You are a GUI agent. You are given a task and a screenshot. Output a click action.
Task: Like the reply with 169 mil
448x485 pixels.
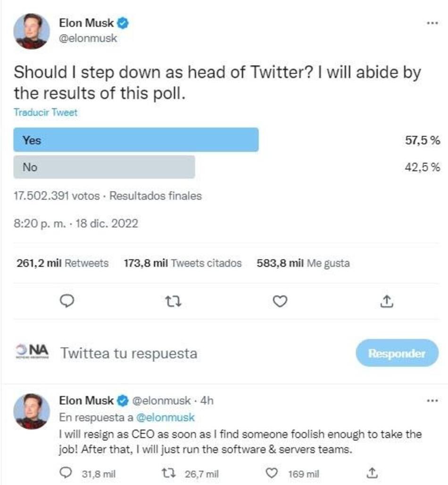[272, 473]
